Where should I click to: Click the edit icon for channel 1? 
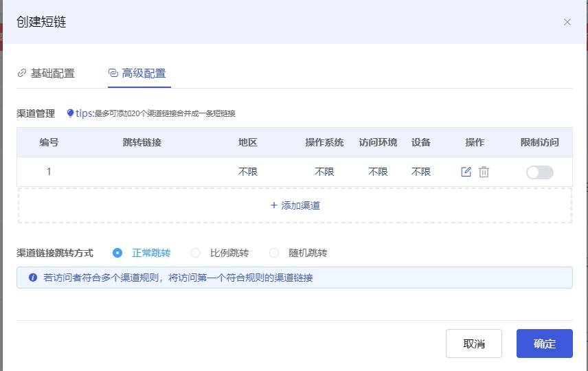point(466,172)
